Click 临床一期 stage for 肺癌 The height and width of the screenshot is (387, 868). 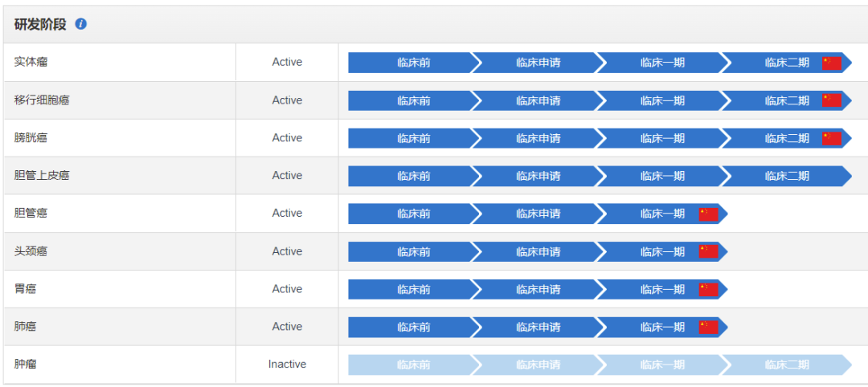tap(662, 327)
